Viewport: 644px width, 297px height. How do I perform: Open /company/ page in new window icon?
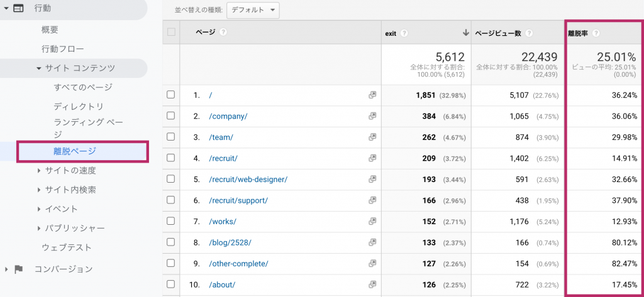click(x=372, y=116)
